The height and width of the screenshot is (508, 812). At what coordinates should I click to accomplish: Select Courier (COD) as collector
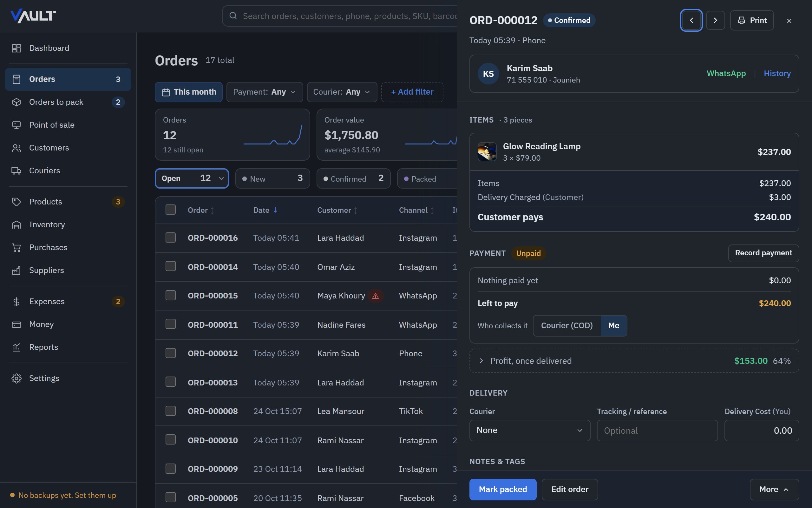pyautogui.click(x=567, y=325)
